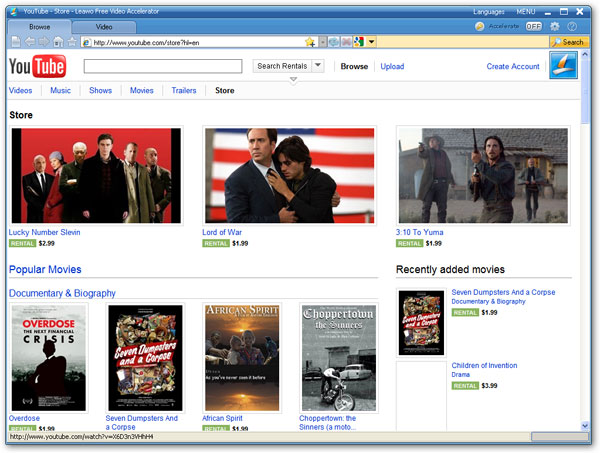
Task: Expand the triangle below the search bar
Action: pos(293,80)
